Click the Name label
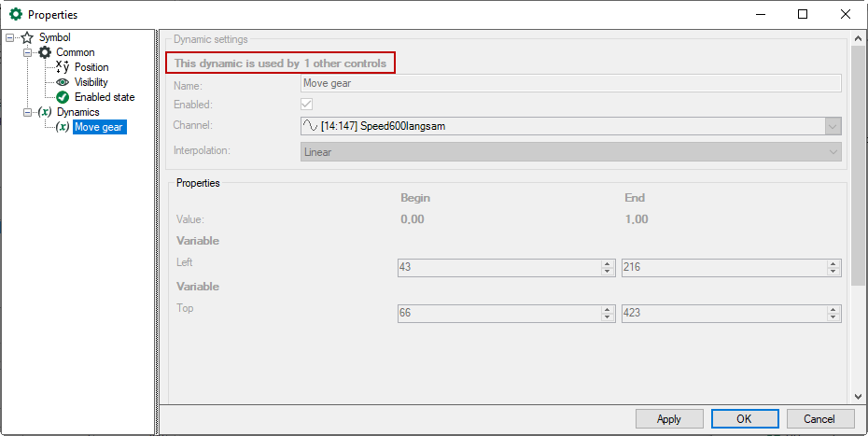Image resolution: width=868 pixels, height=436 pixels. (x=188, y=86)
